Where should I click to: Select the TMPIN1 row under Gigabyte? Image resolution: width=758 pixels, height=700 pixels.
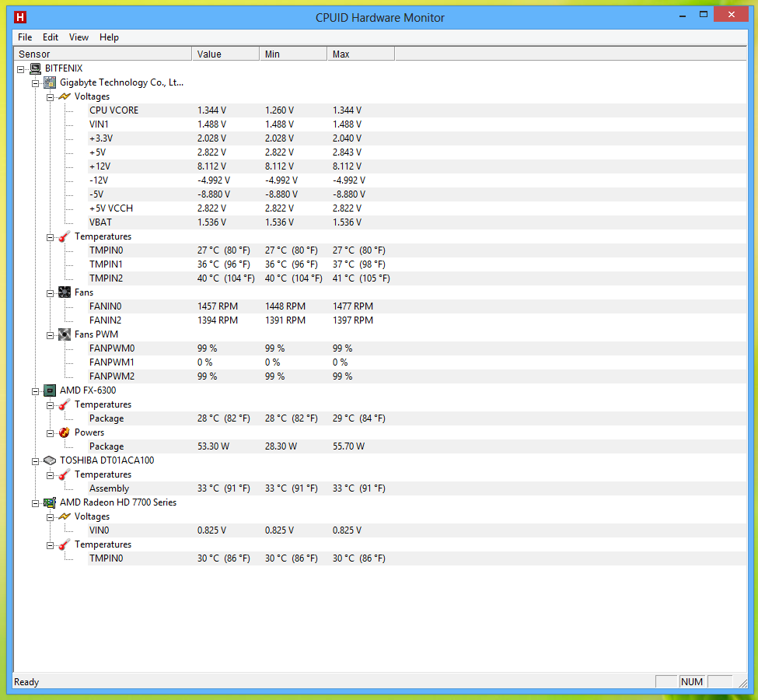417,264
